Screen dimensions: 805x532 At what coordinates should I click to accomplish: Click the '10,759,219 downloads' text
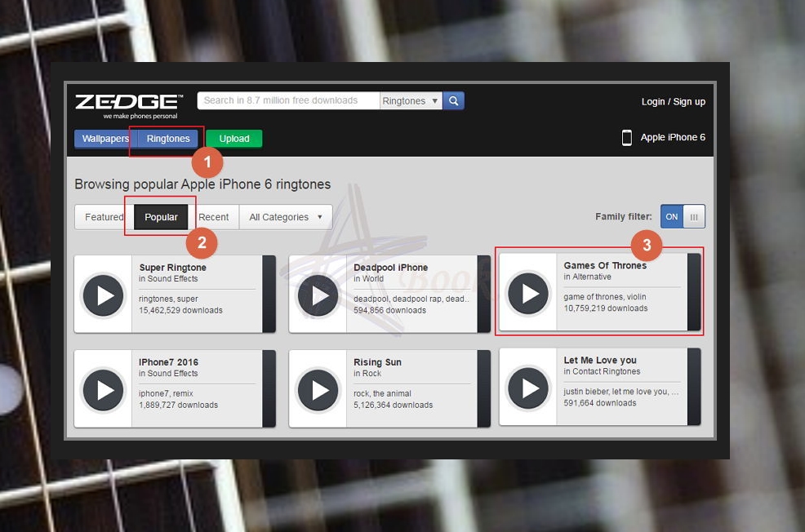point(605,308)
